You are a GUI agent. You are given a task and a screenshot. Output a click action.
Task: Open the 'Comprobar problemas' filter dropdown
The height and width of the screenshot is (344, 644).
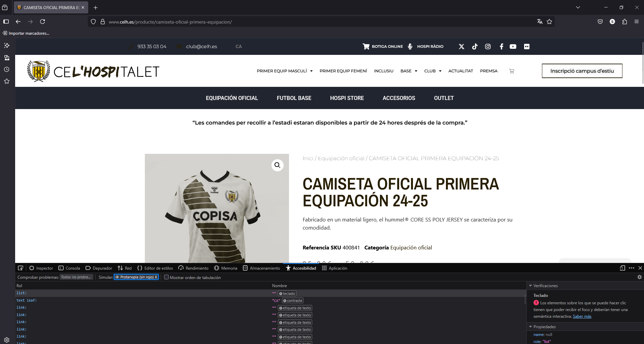pyautogui.click(x=76, y=277)
